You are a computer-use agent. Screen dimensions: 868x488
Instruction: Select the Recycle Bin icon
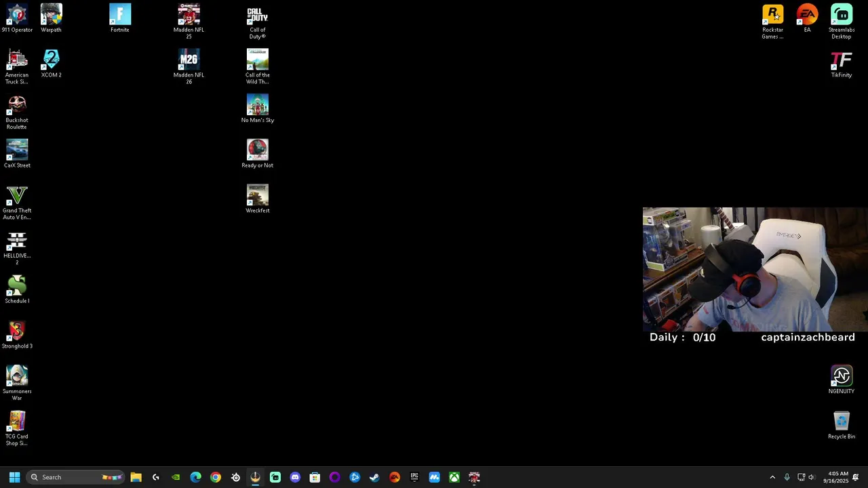[x=842, y=425]
